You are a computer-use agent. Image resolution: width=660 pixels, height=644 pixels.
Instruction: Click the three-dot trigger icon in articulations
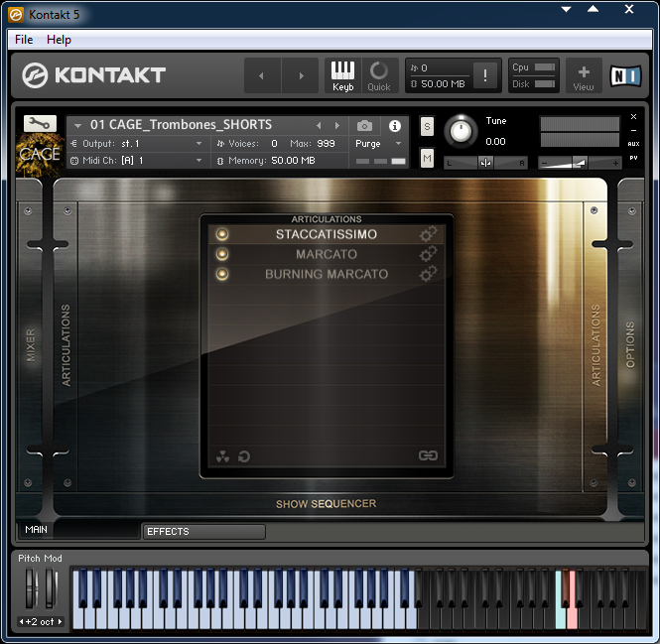pos(222,456)
